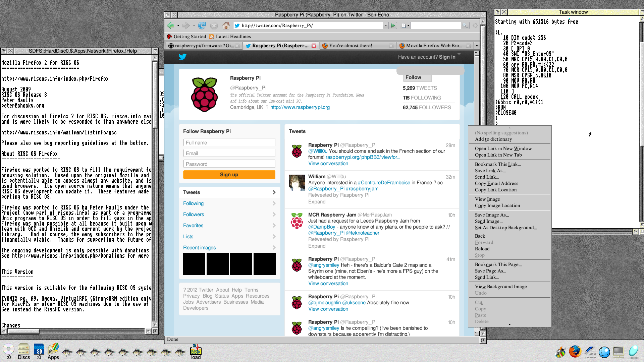Close the highlighted Raspberry Pi tab with the red X
Image resolution: width=644 pixels, height=362 pixels.
coord(314,46)
